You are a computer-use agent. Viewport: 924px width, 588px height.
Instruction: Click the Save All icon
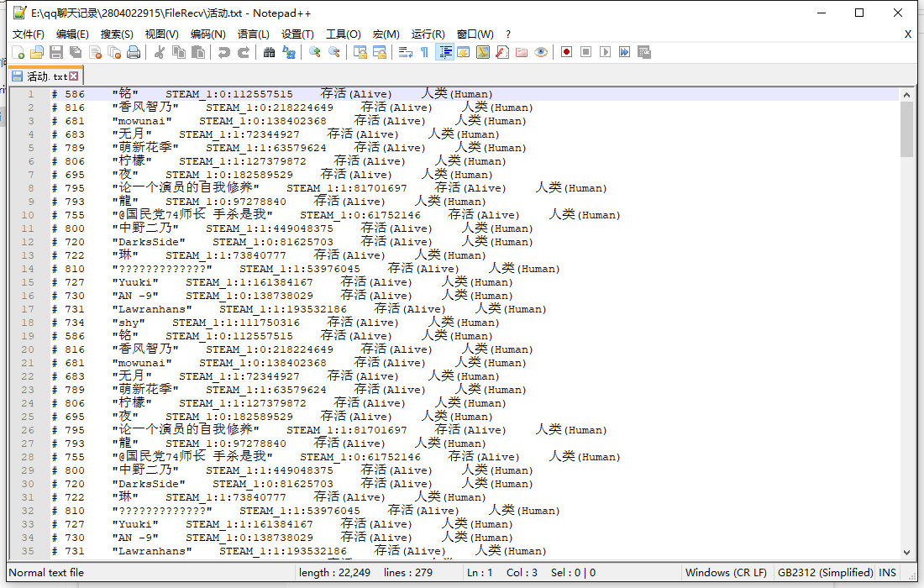click(x=76, y=52)
